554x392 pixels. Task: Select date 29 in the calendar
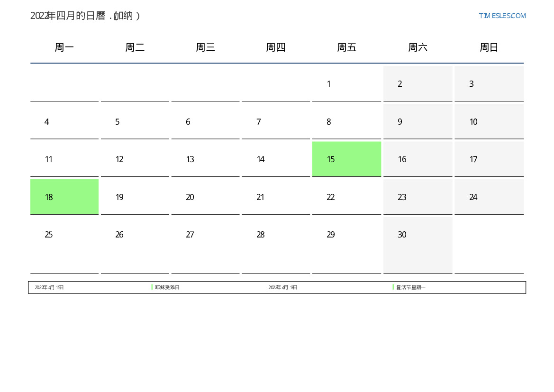[346, 246]
